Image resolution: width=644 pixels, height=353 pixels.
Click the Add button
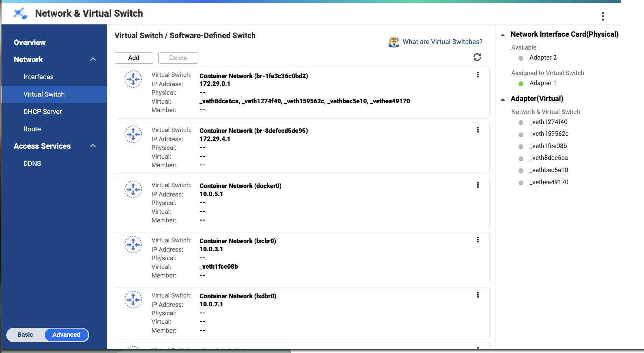134,58
